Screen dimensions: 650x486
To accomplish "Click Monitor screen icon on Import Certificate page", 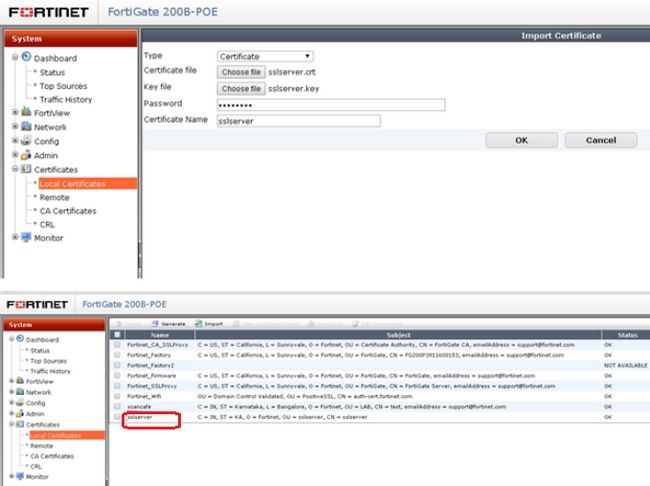I will point(26,237).
